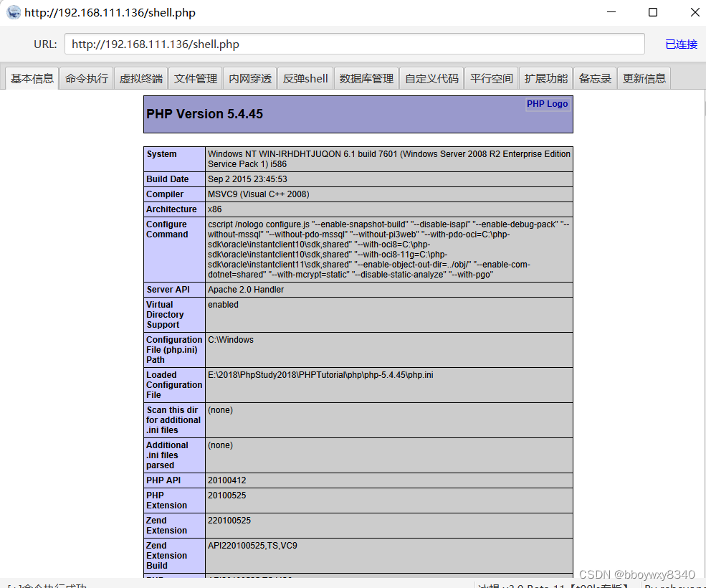Viewport: 706px width, 588px height.
Task: Open the 平行空间 tab
Action: click(x=491, y=78)
